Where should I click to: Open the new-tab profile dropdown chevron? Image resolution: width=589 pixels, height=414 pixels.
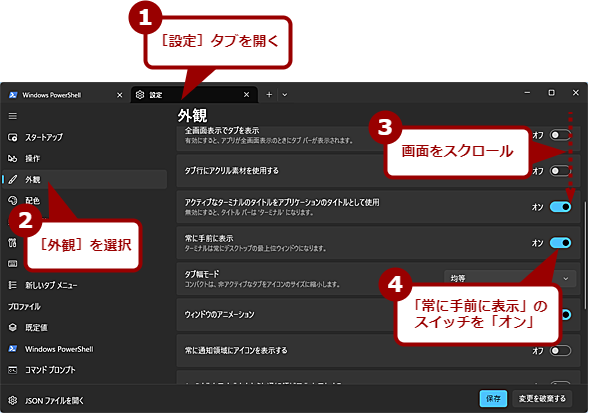click(x=285, y=95)
